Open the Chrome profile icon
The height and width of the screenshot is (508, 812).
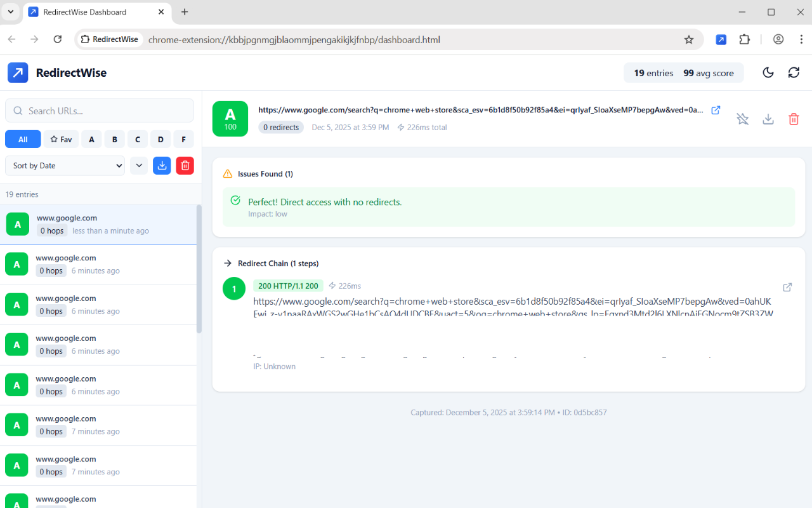pos(778,39)
